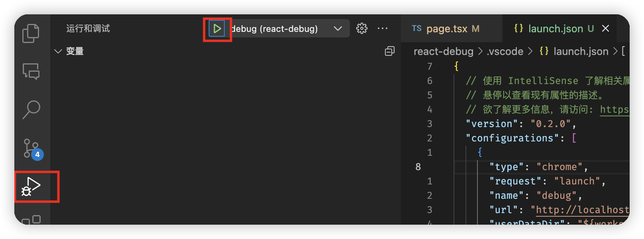Open the localhost URL link

(582, 210)
